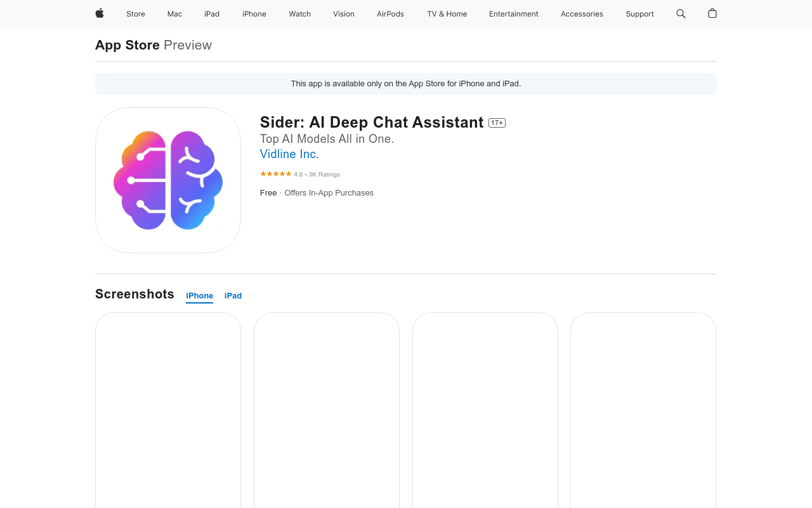Open the Mac menu
The image size is (812, 508).
click(174, 14)
